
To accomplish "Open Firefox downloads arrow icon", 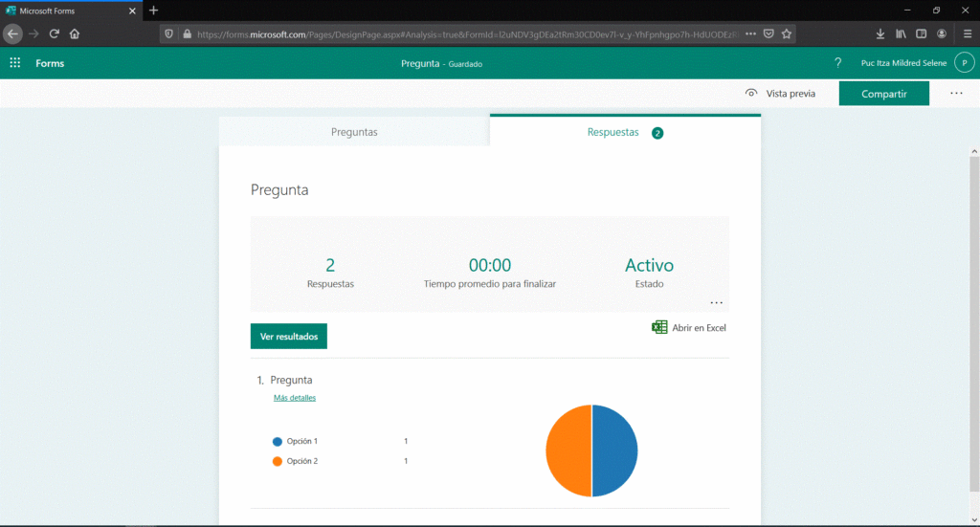I will (880, 33).
